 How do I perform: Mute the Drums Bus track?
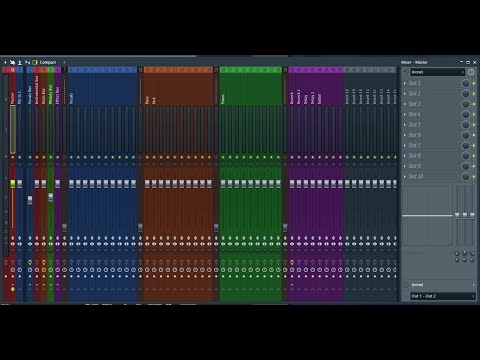pos(30,157)
